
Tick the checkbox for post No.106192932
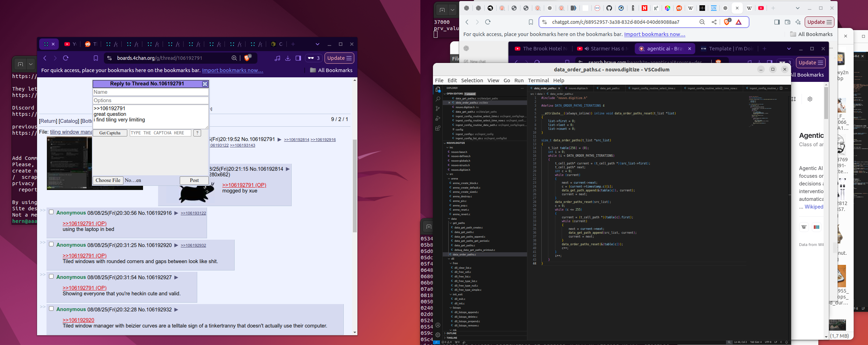[x=51, y=309]
